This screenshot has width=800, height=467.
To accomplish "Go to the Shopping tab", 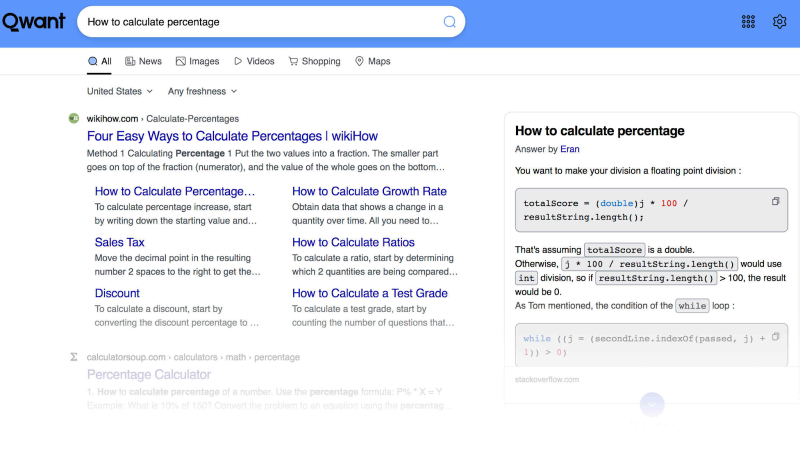I will coord(314,61).
